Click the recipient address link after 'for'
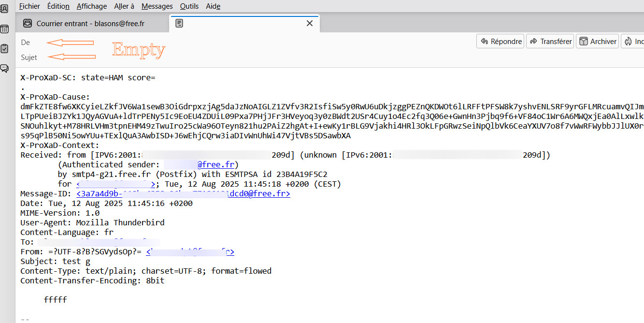This screenshot has height=323, width=644. click(x=117, y=184)
